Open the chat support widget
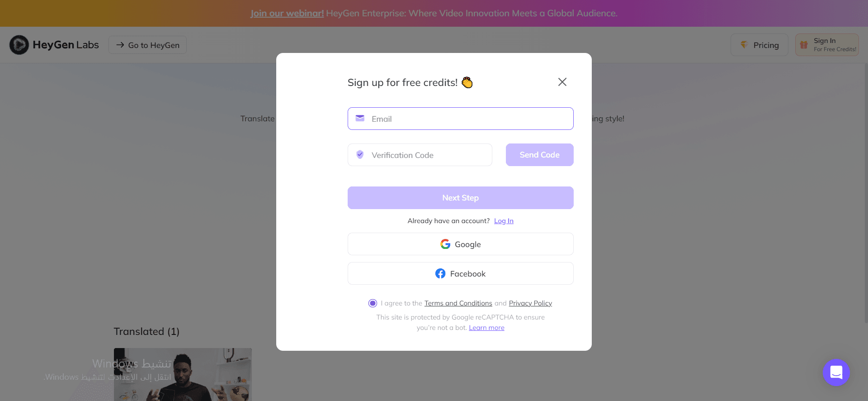 coord(836,372)
